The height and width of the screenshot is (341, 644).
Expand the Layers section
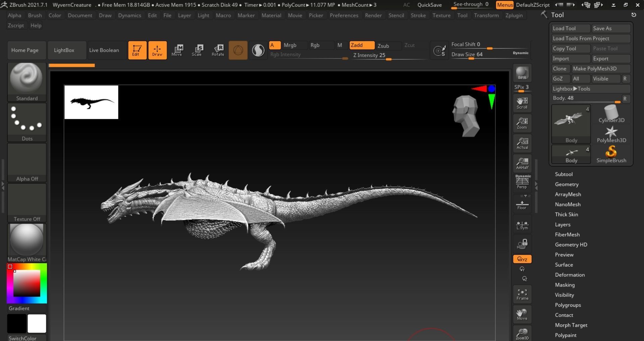pyautogui.click(x=562, y=225)
